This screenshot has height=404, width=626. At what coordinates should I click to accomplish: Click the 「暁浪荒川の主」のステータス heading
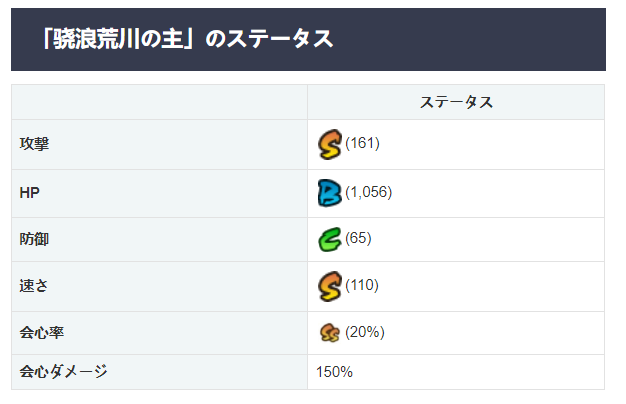(188, 39)
